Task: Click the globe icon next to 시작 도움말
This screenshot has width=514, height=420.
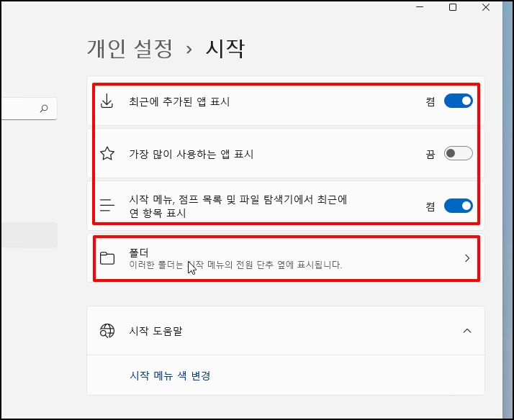Action: click(x=107, y=331)
